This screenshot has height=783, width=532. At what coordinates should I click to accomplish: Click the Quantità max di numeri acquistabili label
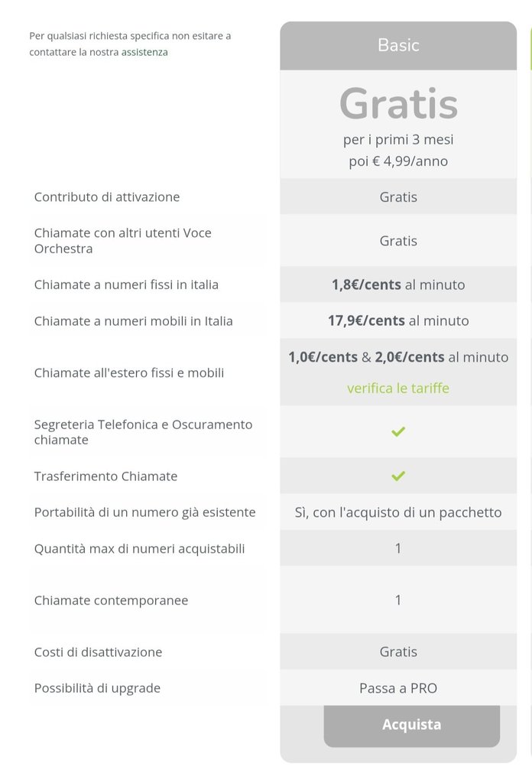tap(140, 549)
